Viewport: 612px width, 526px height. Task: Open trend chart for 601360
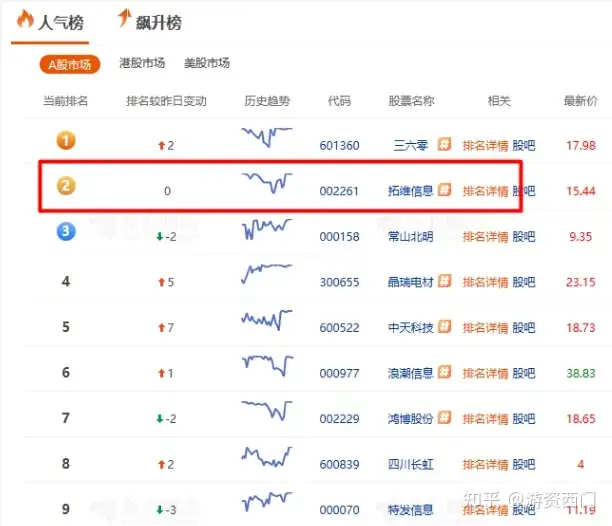coord(267,137)
